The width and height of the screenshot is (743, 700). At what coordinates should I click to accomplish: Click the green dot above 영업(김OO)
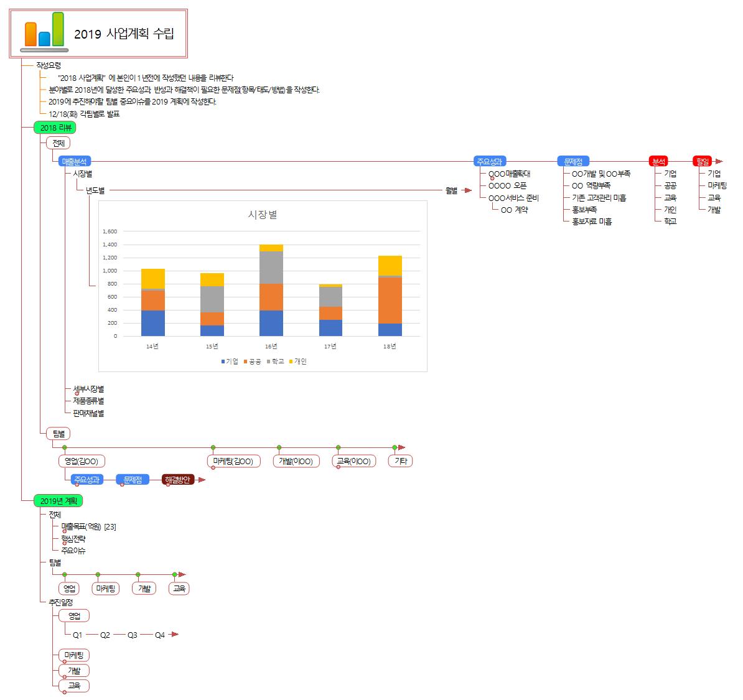pos(64,447)
